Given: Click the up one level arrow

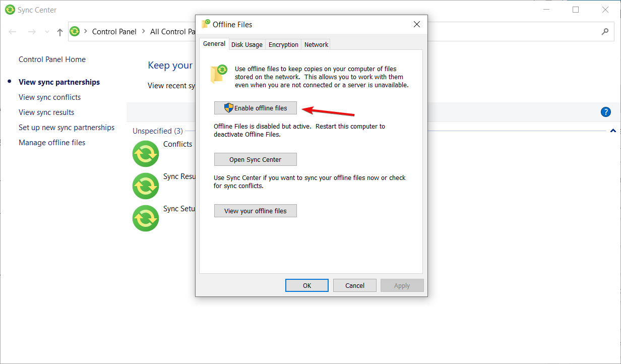Looking at the screenshot, I should (x=60, y=32).
